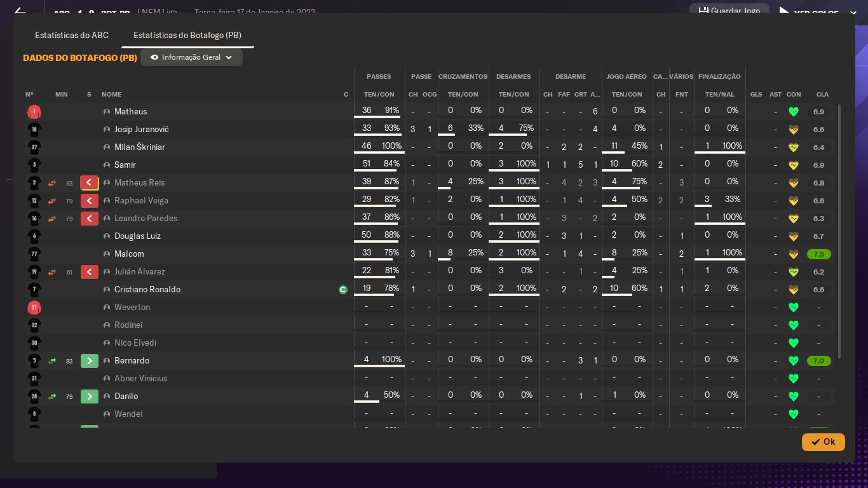Open the Informação Geral view dropdown
The height and width of the screenshot is (488, 868).
191,57
